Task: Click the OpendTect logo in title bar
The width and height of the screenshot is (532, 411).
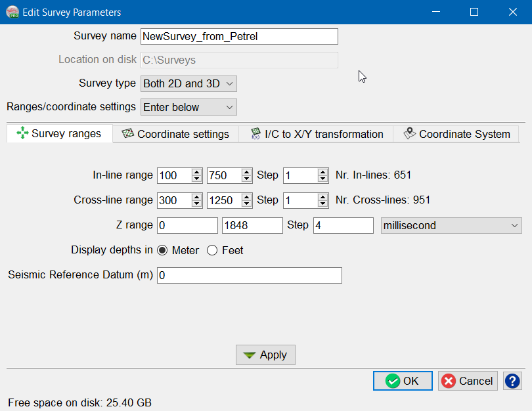Action: (x=11, y=12)
